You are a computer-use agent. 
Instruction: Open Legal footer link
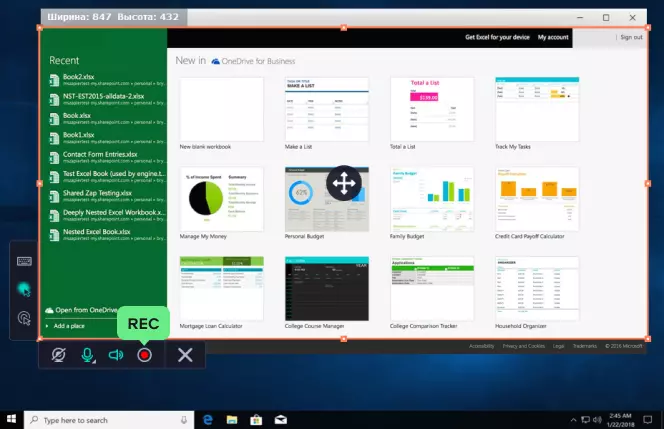pos(559,346)
